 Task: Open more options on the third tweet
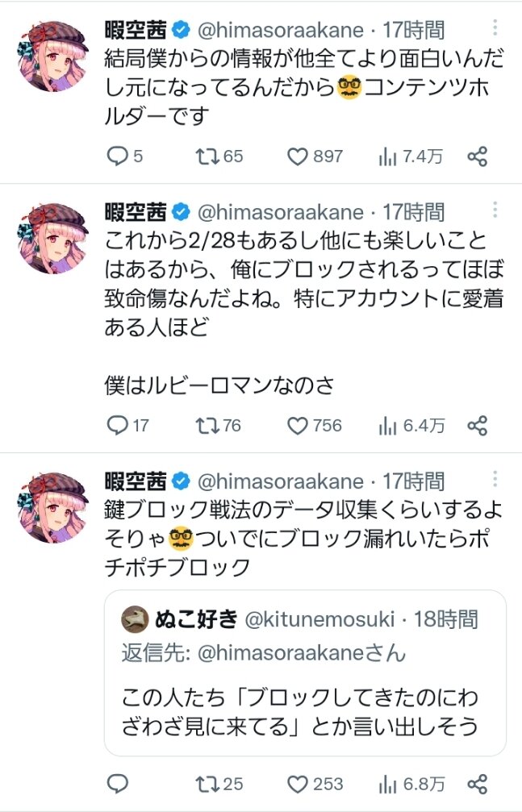tap(495, 481)
